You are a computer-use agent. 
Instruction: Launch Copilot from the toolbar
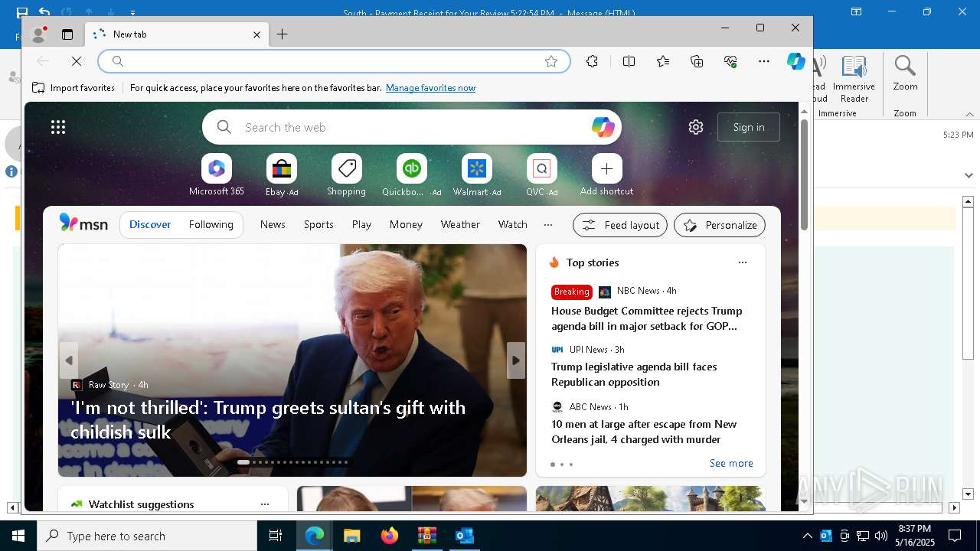pyautogui.click(x=796, y=61)
